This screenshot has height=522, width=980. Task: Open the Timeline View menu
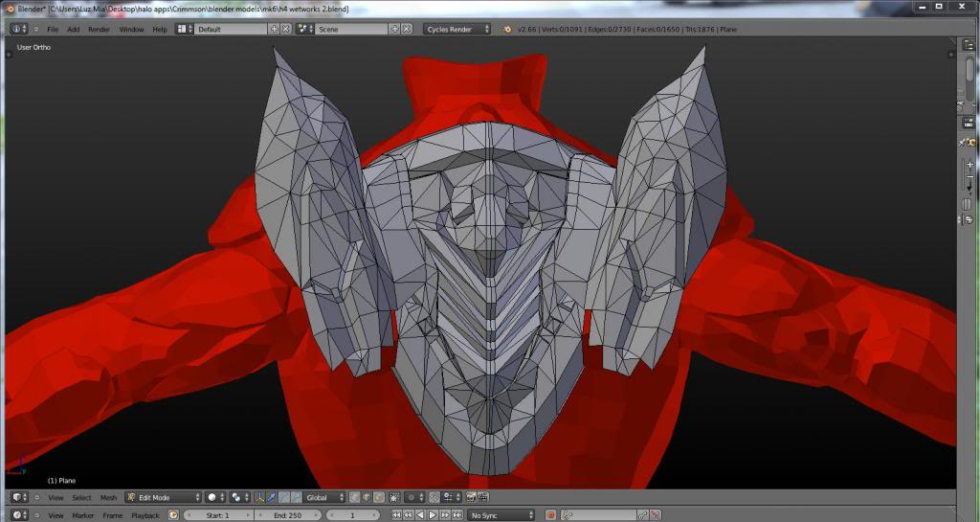point(56,515)
